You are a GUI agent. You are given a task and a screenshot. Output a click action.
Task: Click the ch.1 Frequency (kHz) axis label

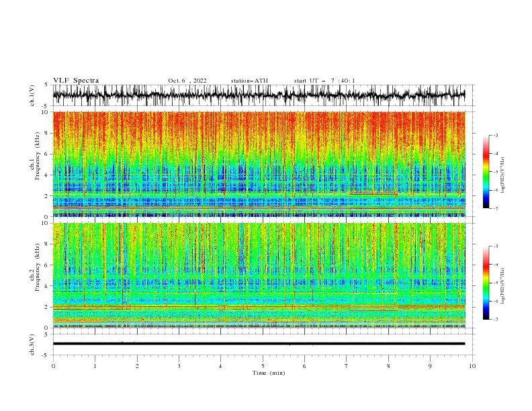point(35,156)
